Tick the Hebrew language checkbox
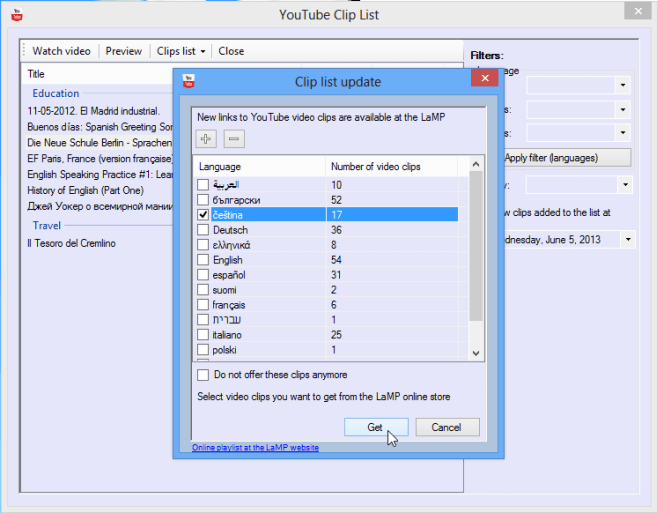Screen dimensions: 658x513 coord(203,319)
